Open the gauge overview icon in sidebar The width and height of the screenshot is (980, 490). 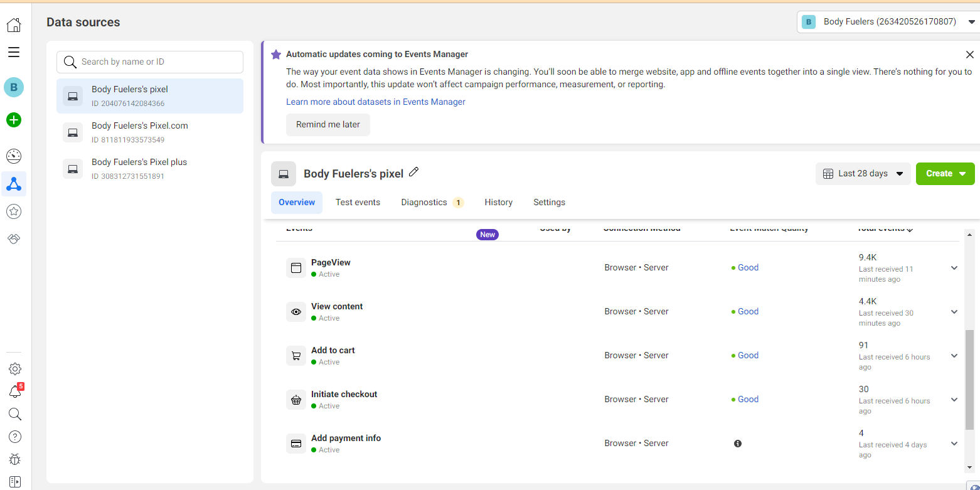coord(14,156)
